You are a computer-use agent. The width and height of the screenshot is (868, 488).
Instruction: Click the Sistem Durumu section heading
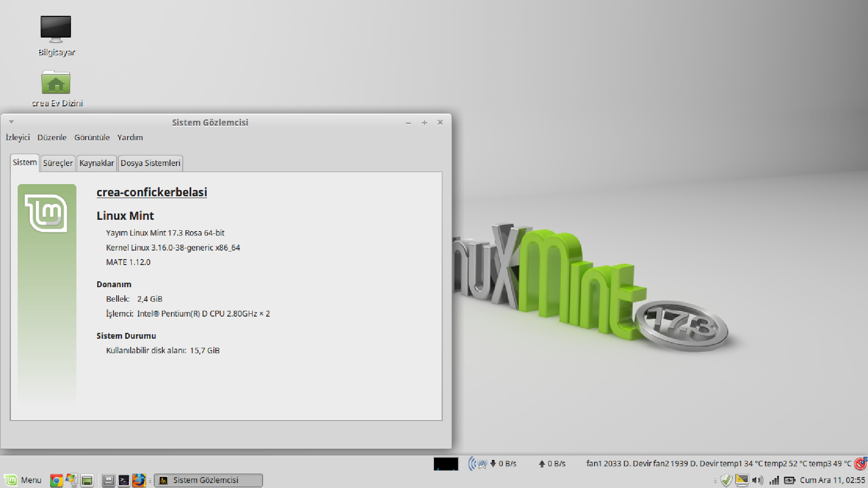click(126, 336)
